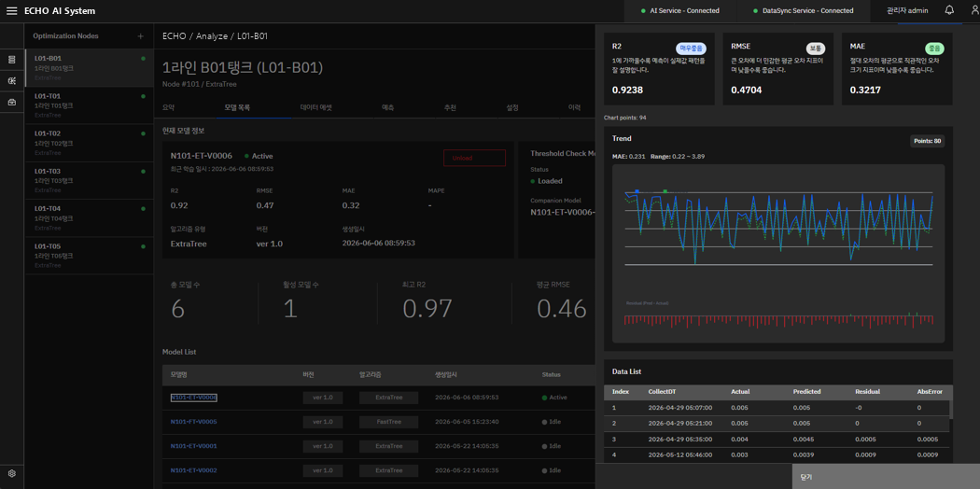
Task: Switch to the 추천 tab
Action: tap(450, 107)
